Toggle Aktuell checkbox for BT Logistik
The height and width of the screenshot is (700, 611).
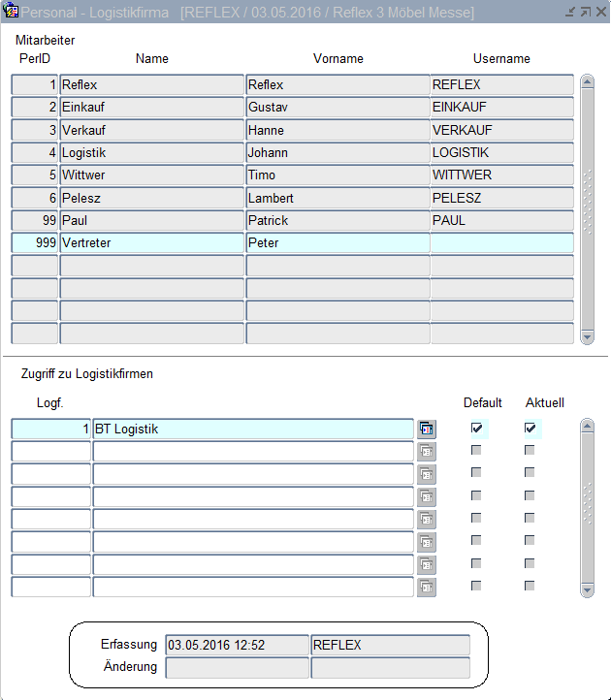pyautogui.click(x=531, y=428)
